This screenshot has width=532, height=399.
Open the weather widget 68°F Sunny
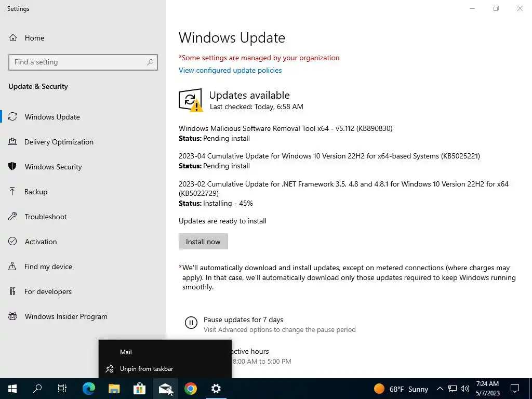point(401,389)
